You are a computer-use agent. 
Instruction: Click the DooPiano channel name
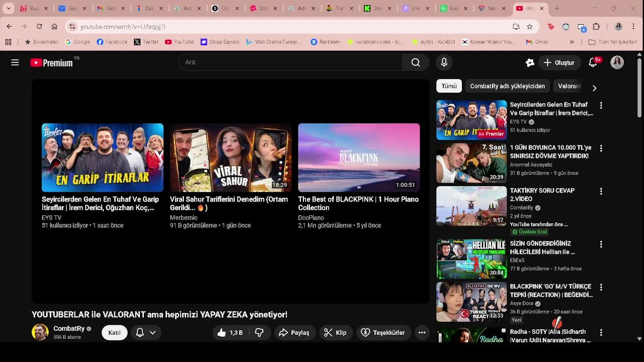pyautogui.click(x=311, y=218)
